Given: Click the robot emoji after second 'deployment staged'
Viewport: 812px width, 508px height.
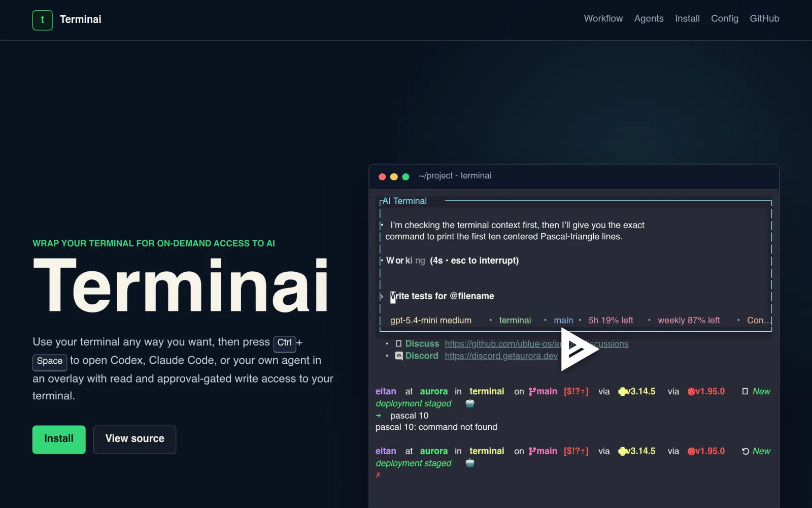Looking at the screenshot, I should click(x=470, y=463).
